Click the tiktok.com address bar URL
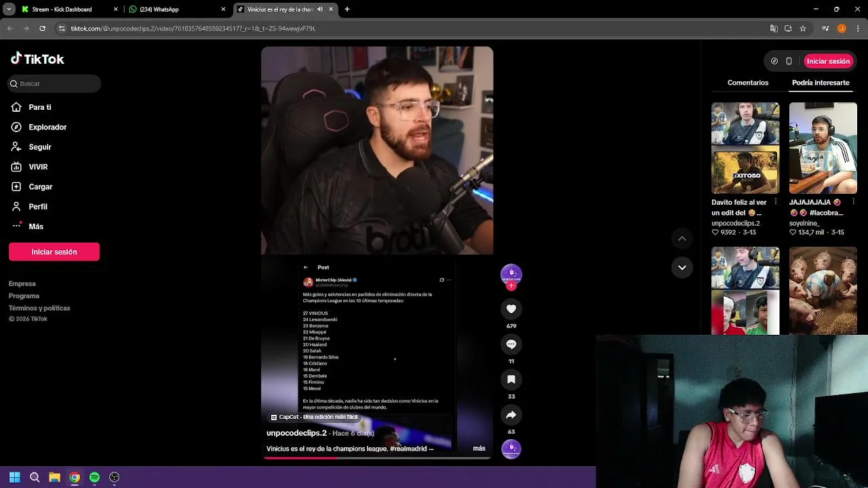The width and height of the screenshot is (868, 488). pyautogui.click(x=193, y=28)
